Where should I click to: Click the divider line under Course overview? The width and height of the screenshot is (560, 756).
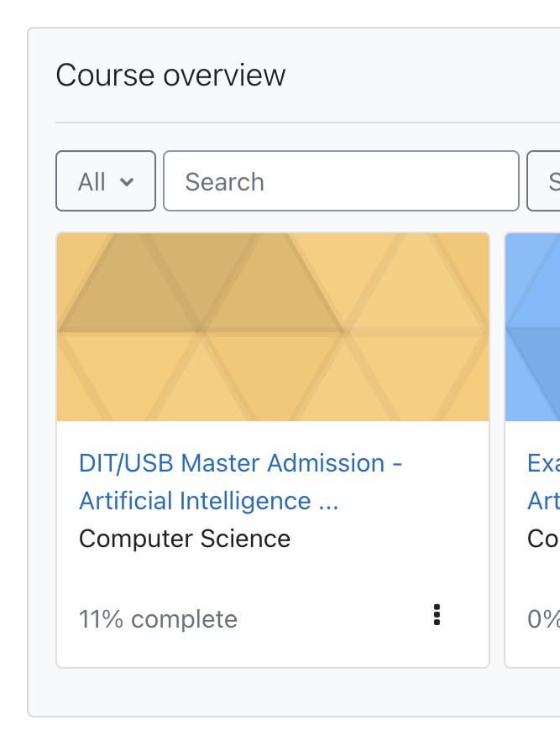[x=308, y=123]
